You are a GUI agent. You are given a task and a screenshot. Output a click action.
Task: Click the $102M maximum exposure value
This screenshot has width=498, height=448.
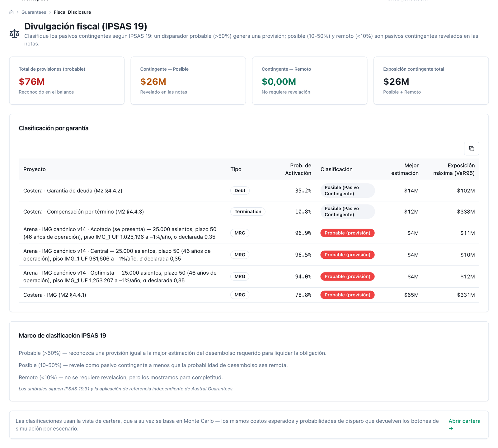466,191
